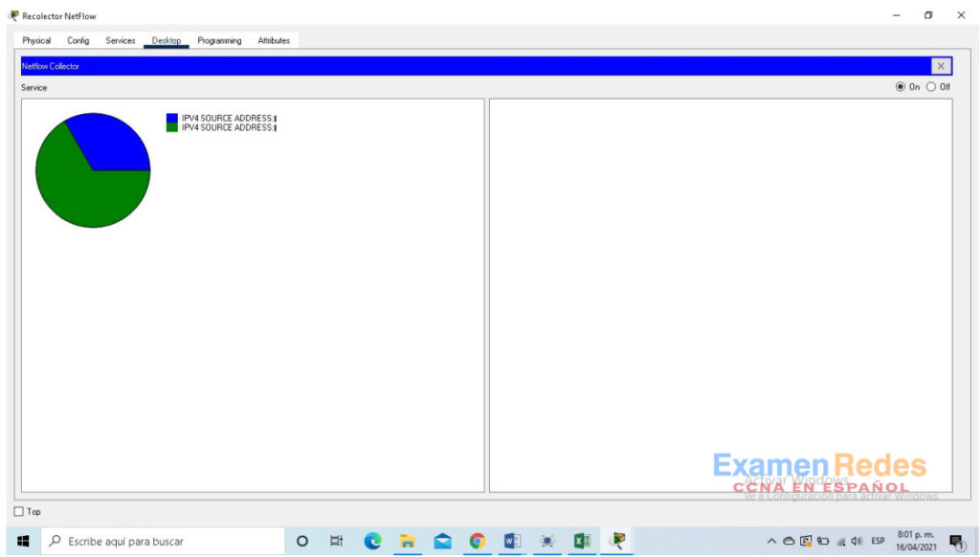The width and height of the screenshot is (980, 557).
Task: Enable the Top checkbox below the charts
Action: (x=18, y=511)
